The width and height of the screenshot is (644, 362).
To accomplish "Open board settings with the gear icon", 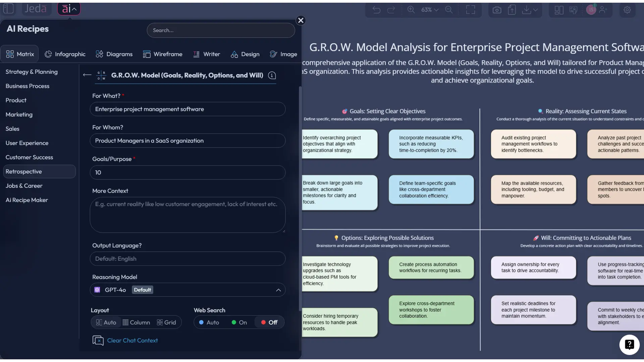I will coord(627,10).
